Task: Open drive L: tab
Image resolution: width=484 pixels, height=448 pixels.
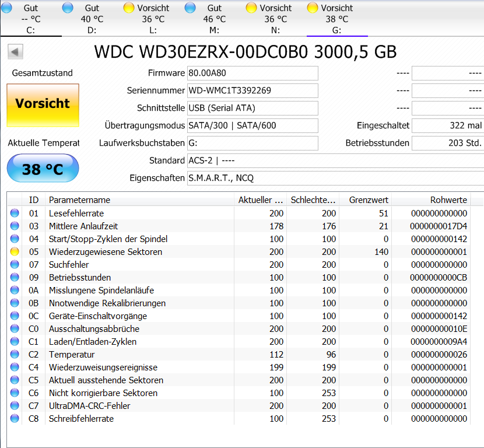Action: (153, 19)
